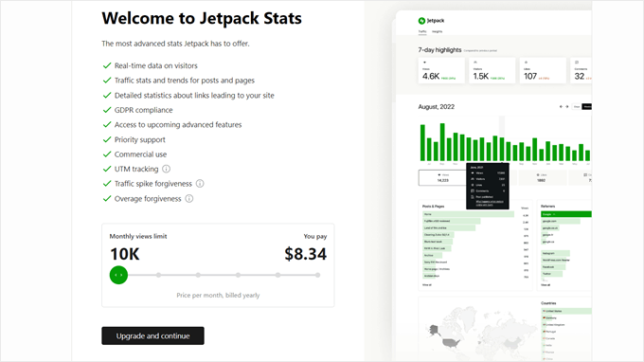Click the middle-right slider dot, fourth stop
The height and width of the screenshot is (362, 644).
239,275
